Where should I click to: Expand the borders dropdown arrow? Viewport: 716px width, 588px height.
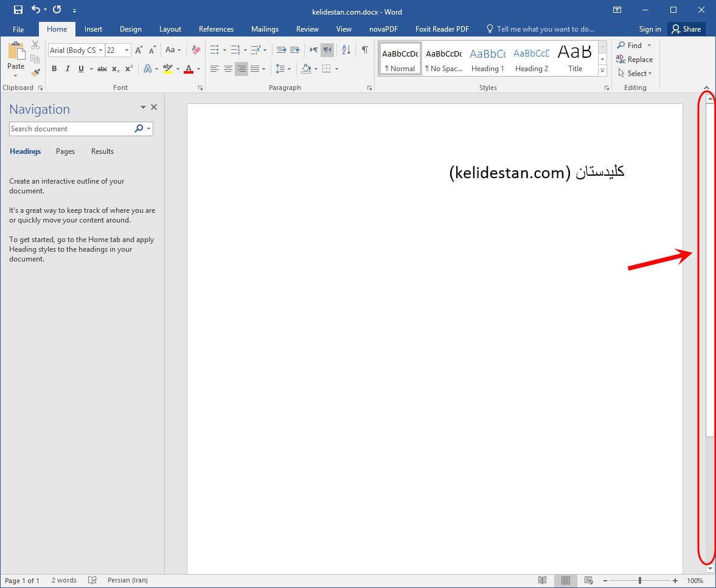pos(337,69)
